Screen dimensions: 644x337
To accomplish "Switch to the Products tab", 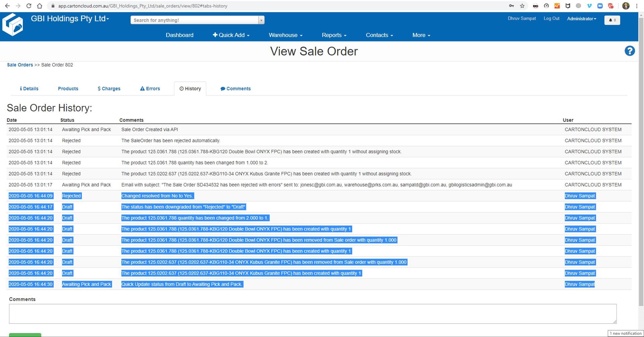I will pyautogui.click(x=68, y=89).
